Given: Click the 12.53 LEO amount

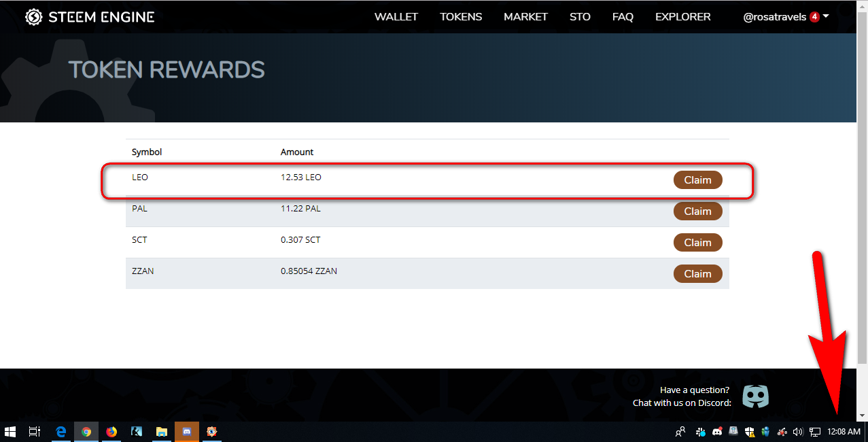Looking at the screenshot, I should click(301, 177).
